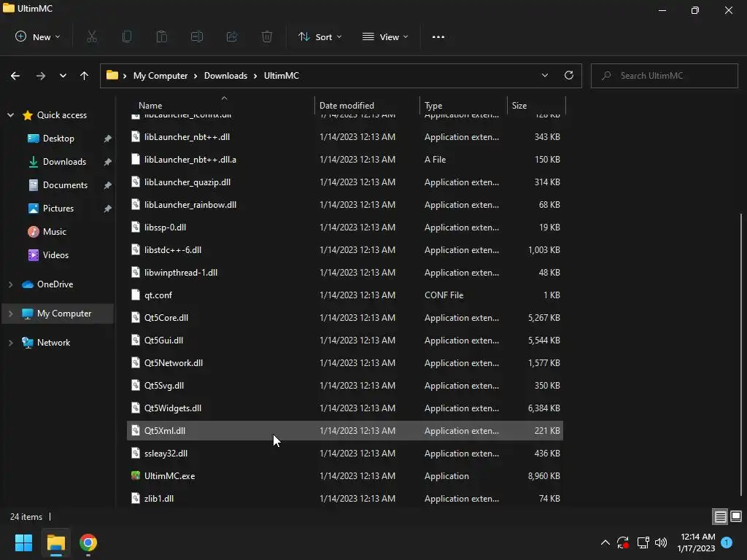The height and width of the screenshot is (560, 747).
Task: Show hidden system tray icons
Action: (x=605, y=542)
